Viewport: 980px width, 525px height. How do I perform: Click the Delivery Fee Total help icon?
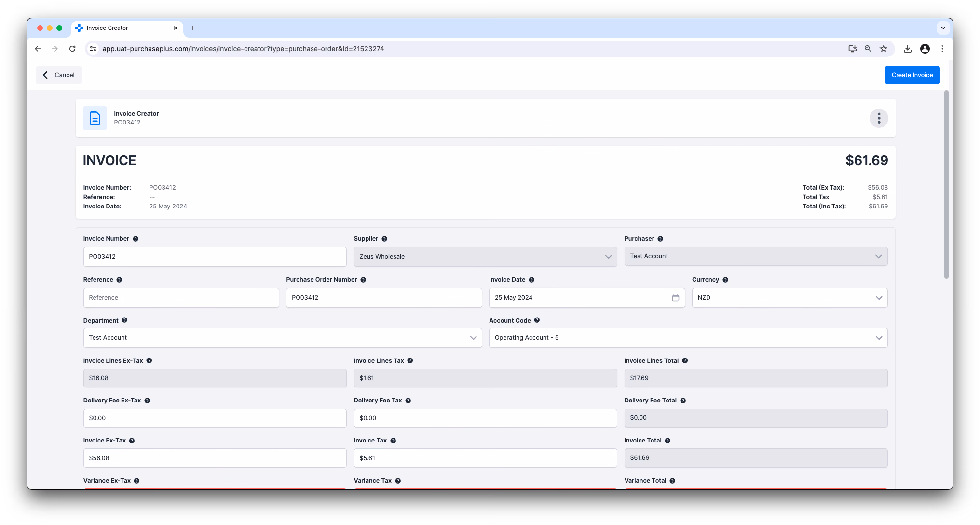tap(683, 401)
